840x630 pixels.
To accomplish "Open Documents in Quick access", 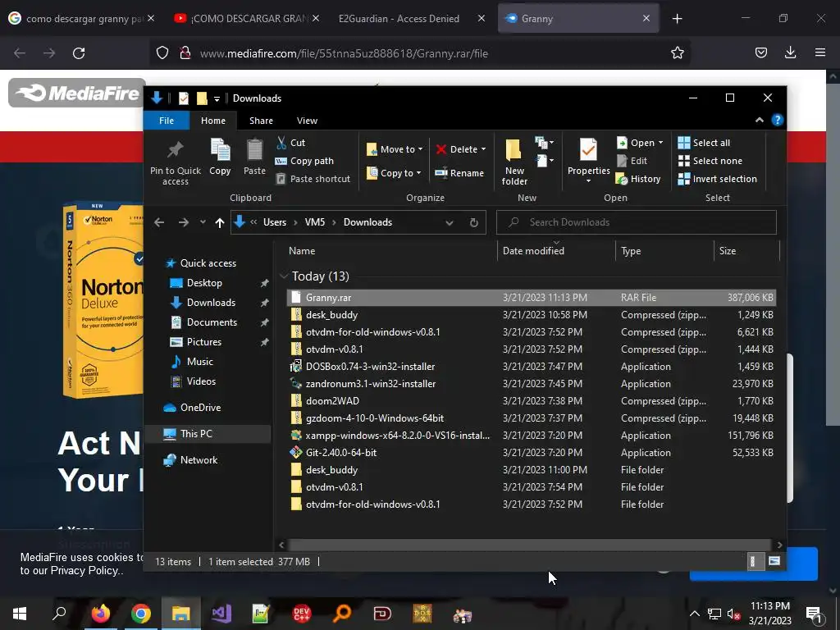I will (212, 322).
